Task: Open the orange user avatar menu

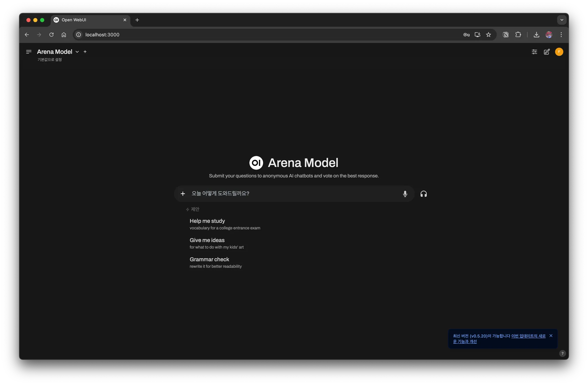Action: 559,52
